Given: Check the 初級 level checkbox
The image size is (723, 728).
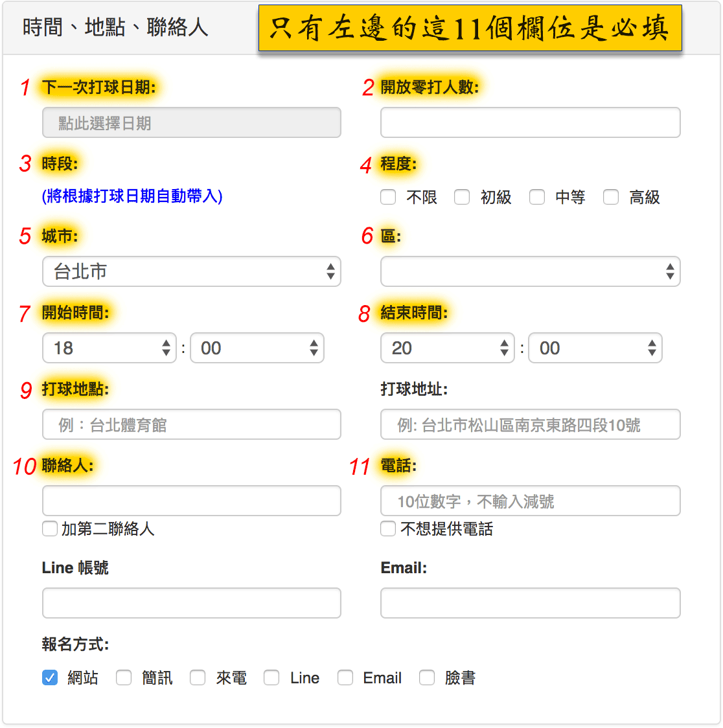Looking at the screenshot, I should tap(462, 197).
